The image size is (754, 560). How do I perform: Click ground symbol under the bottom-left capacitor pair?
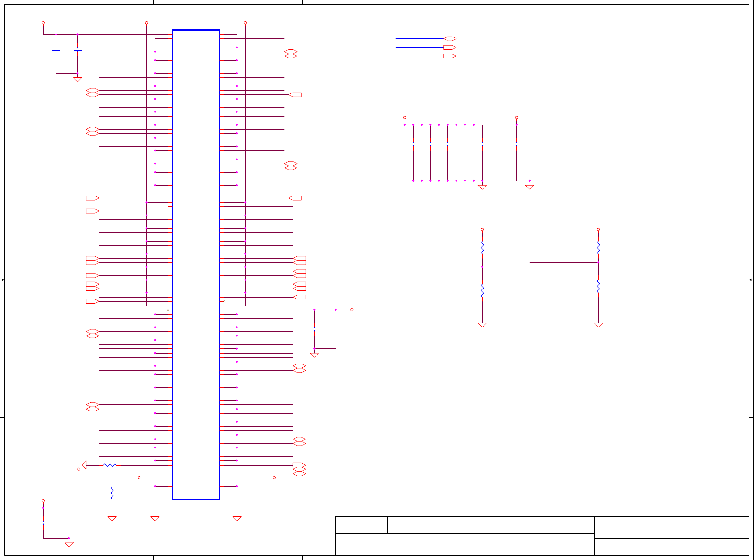click(69, 544)
